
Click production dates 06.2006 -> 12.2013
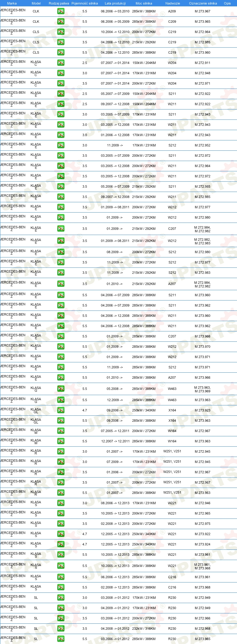click(115, 577)
